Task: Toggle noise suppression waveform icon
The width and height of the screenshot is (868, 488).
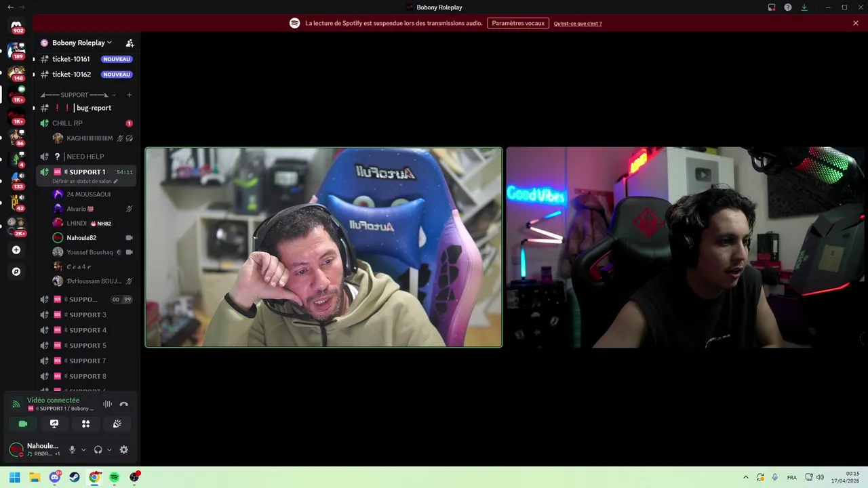Action: click(x=107, y=404)
